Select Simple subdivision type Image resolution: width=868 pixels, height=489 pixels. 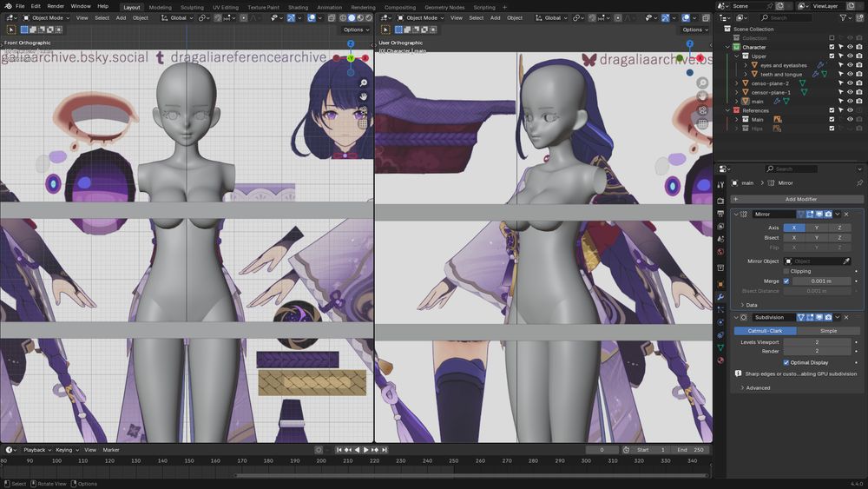tap(828, 331)
